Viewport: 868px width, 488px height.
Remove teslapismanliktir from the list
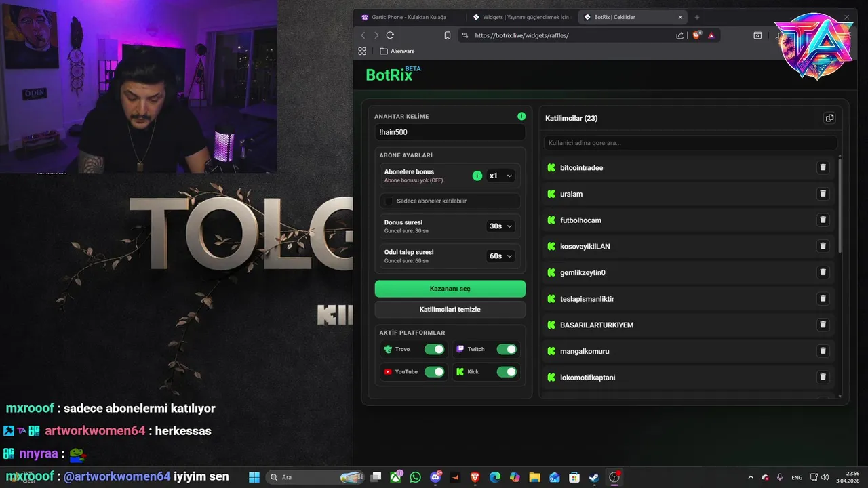(823, 298)
